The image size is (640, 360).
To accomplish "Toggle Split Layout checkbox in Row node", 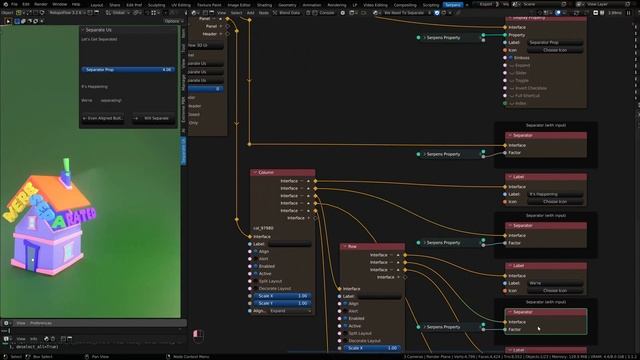I will click(x=345, y=333).
